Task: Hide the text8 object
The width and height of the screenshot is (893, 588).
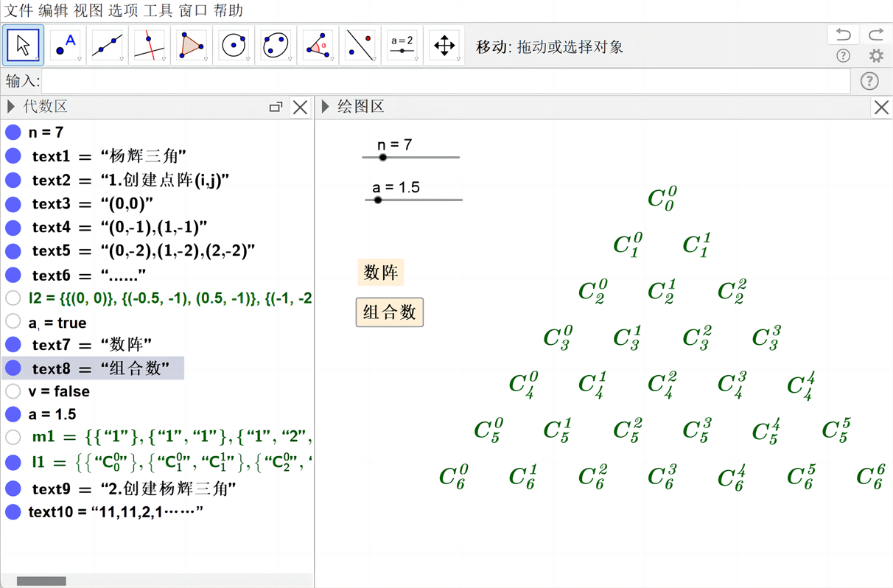Action: 13,368
